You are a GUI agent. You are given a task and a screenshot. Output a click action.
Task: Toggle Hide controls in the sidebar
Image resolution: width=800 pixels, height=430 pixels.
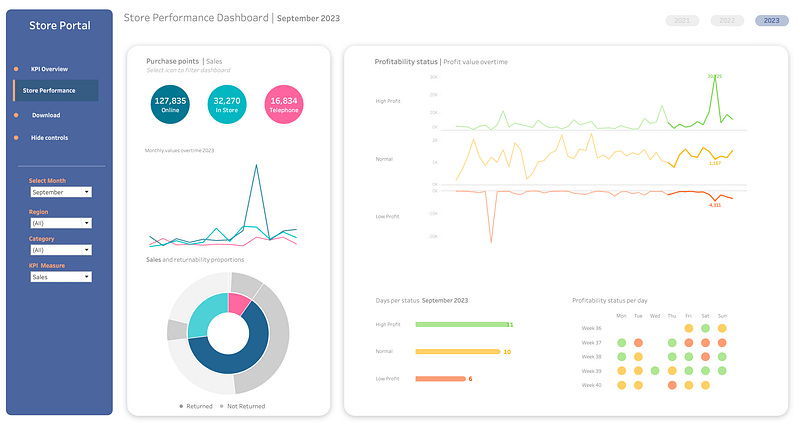[x=49, y=137]
